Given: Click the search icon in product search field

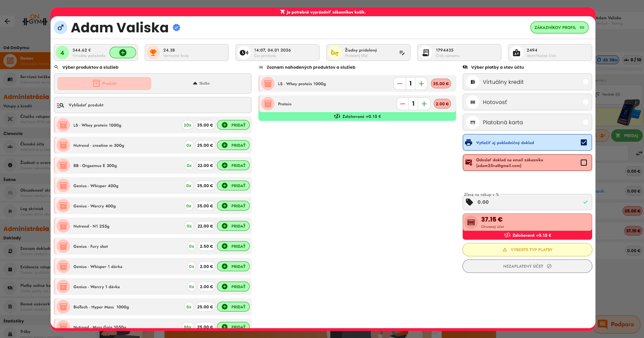Looking at the screenshot, I should (61, 105).
